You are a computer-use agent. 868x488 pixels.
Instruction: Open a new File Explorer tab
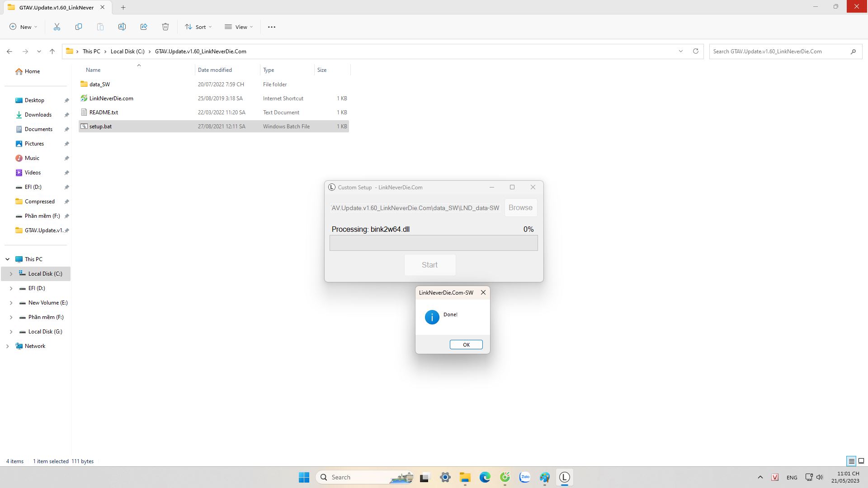pos(123,7)
